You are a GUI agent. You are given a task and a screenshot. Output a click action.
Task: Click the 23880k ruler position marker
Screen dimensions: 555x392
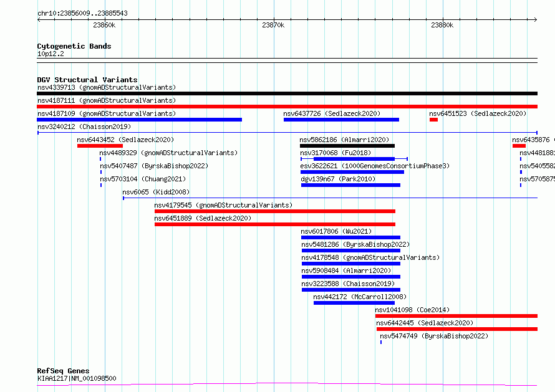(442, 25)
